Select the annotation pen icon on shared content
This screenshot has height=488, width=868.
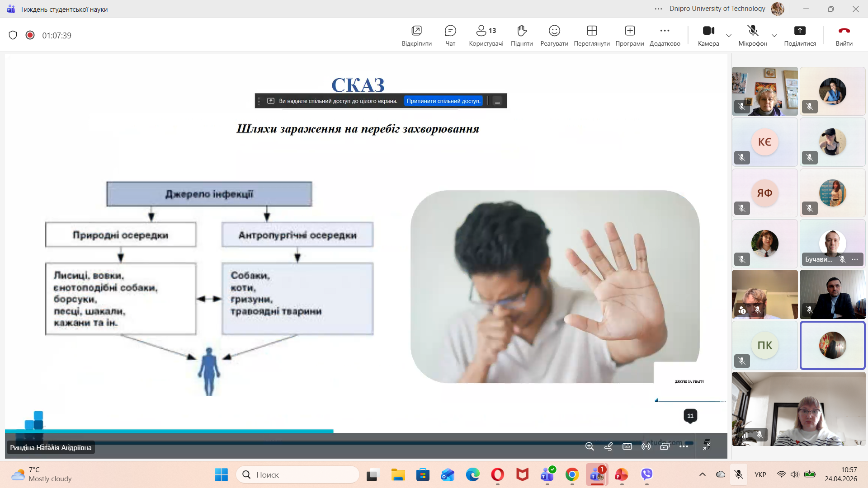609,446
